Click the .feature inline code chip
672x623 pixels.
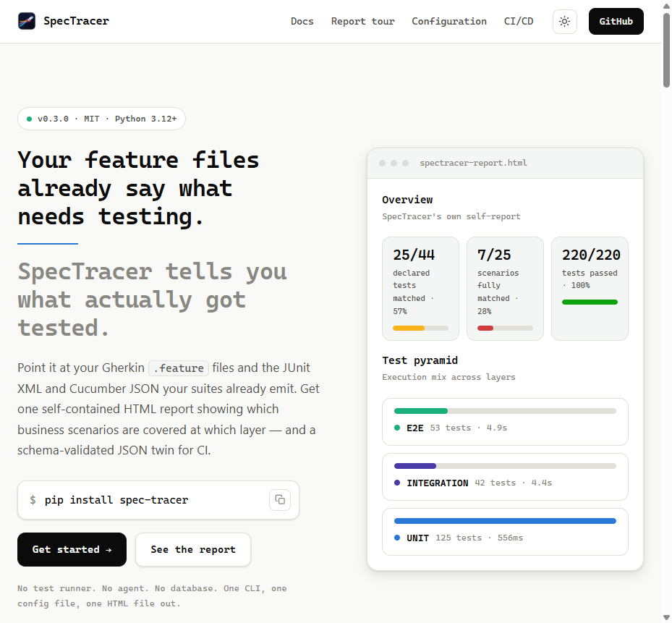[179, 368]
